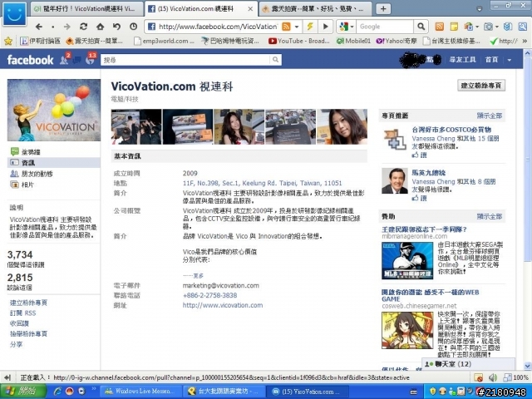Screen dimensions: 532x399
Task: Open Facebook account dropdown arrow
Action: click(x=510, y=60)
